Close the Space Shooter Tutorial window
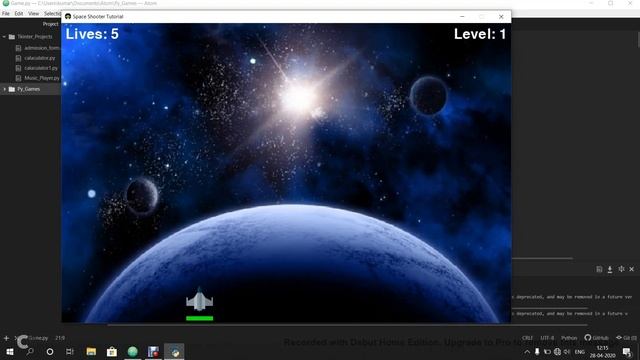Screen dimensions: 640x360 (501, 17)
